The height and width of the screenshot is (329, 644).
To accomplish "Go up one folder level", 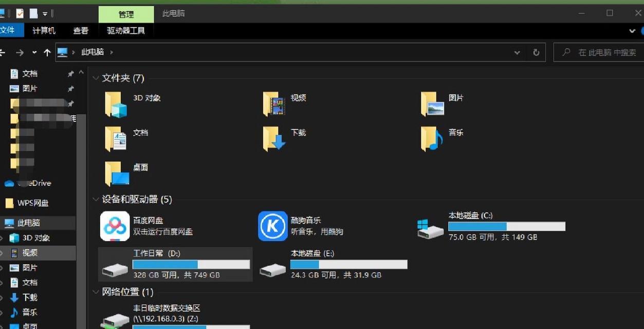I will (x=47, y=52).
